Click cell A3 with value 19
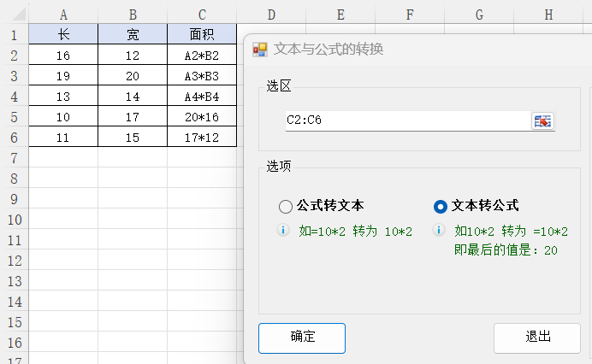This screenshot has height=364, width=592. (x=63, y=76)
